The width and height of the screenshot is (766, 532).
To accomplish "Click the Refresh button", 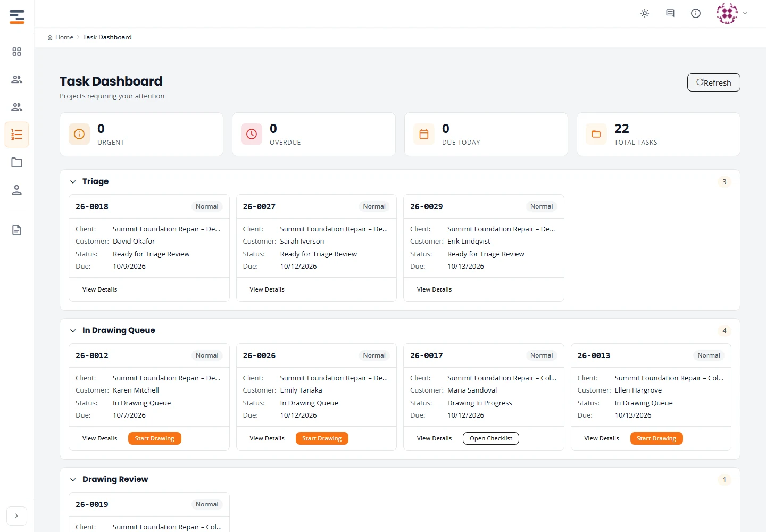I will point(713,82).
